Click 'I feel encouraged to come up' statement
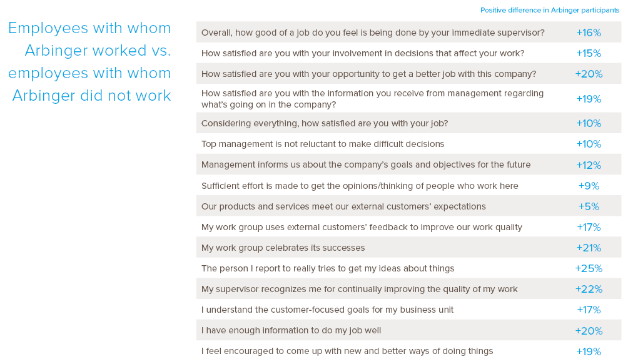The width and height of the screenshot is (628, 364). tap(347, 351)
